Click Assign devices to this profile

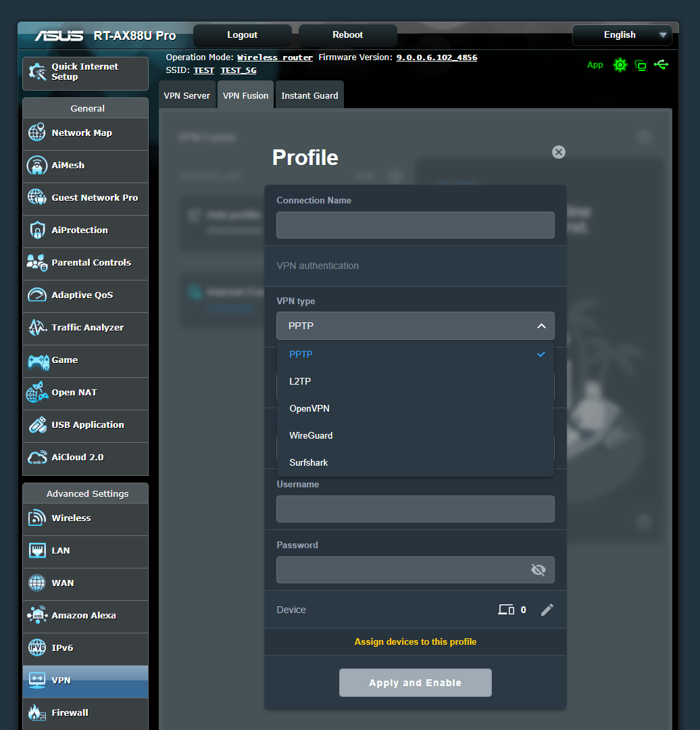tap(415, 641)
